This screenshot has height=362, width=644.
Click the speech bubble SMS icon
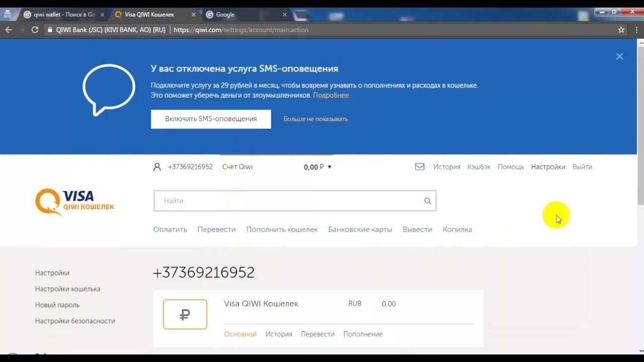pyautogui.click(x=109, y=89)
